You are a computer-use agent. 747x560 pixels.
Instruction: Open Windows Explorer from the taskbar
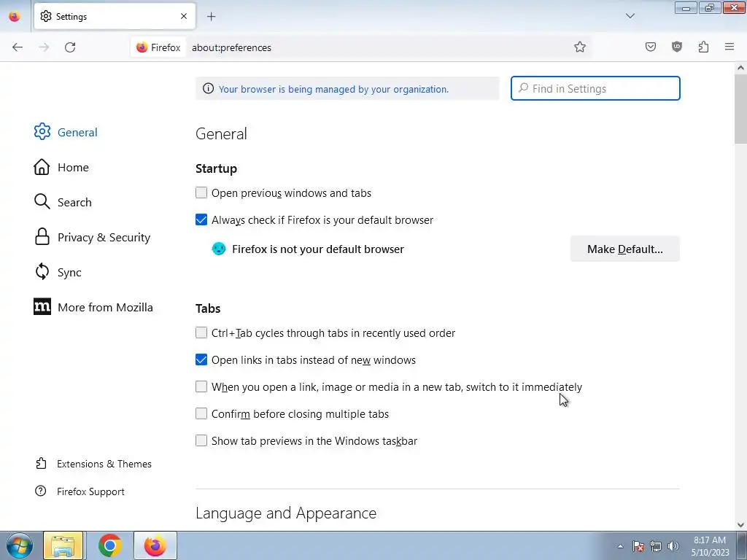[x=63, y=545]
